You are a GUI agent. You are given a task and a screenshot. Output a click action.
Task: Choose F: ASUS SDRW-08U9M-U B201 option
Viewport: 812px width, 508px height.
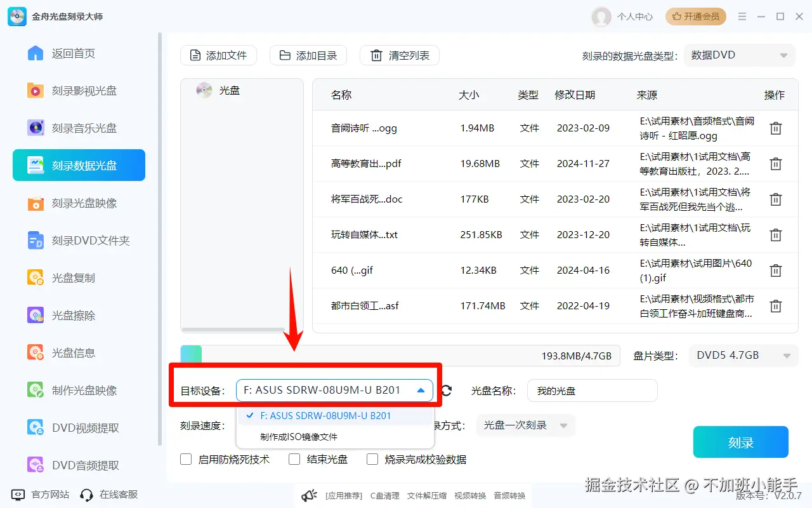pos(335,416)
